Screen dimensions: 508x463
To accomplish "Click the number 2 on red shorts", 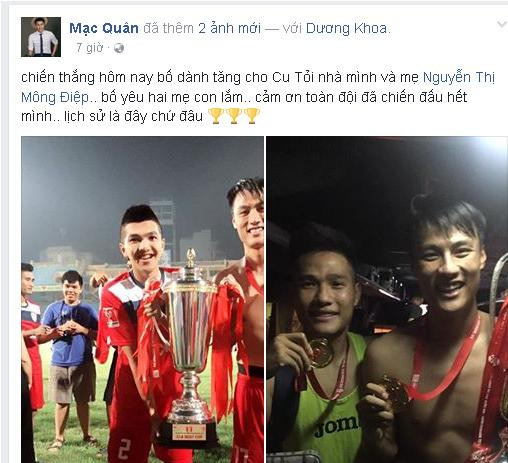I will [x=124, y=448].
